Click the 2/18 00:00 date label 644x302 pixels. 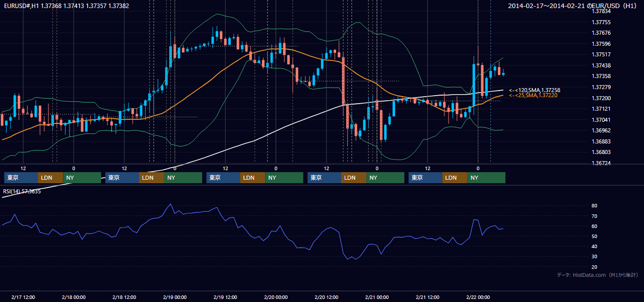[74, 297]
